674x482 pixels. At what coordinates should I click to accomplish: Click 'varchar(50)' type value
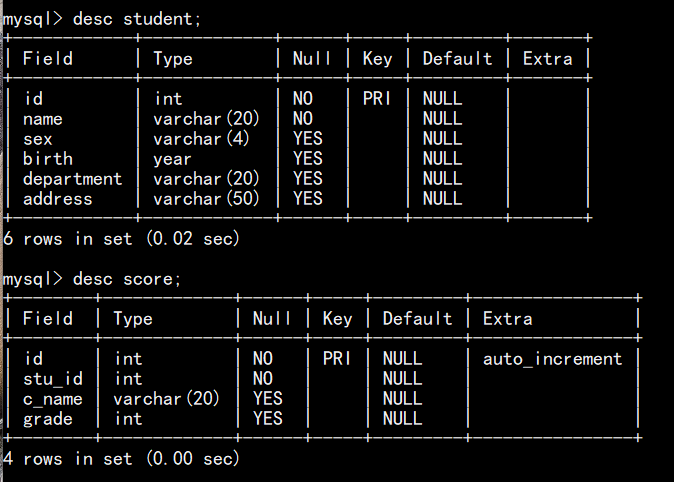[x=206, y=199]
